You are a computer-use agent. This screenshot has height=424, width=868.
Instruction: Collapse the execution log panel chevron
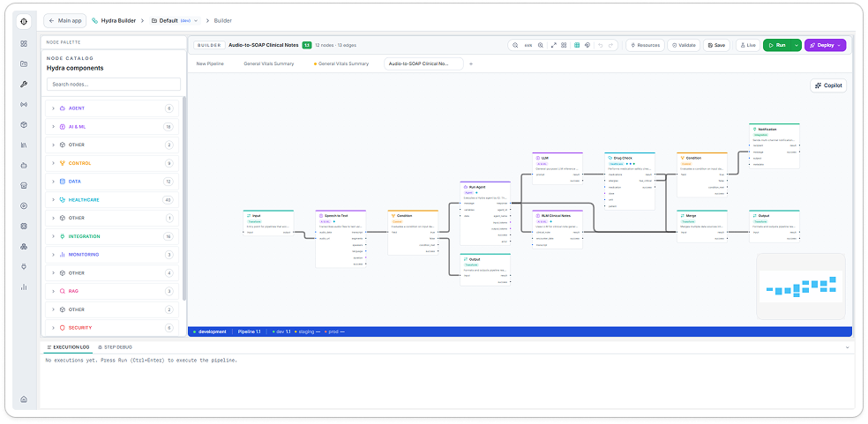[x=847, y=347]
